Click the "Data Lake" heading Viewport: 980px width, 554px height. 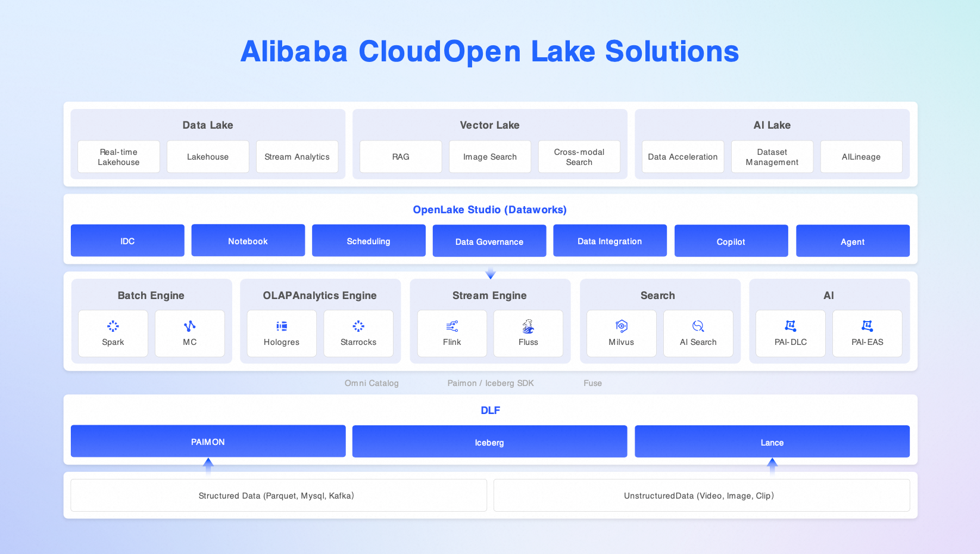(x=208, y=125)
